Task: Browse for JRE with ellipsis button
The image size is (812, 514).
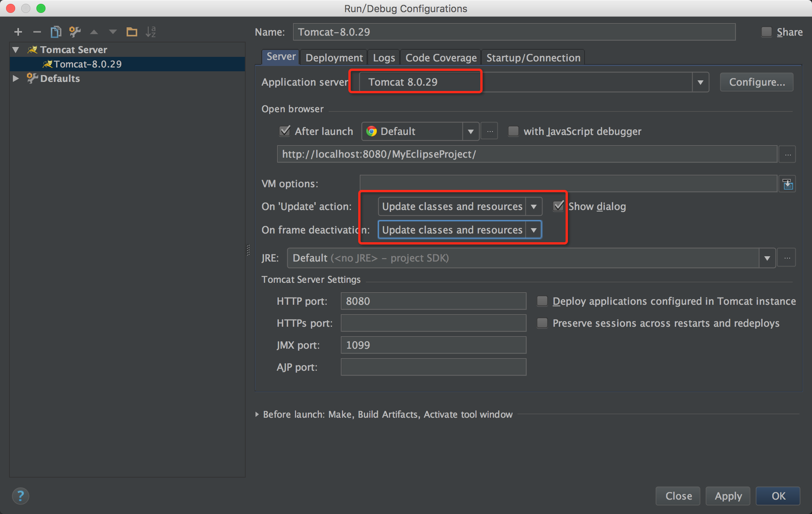Action: (x=787, y=258)
